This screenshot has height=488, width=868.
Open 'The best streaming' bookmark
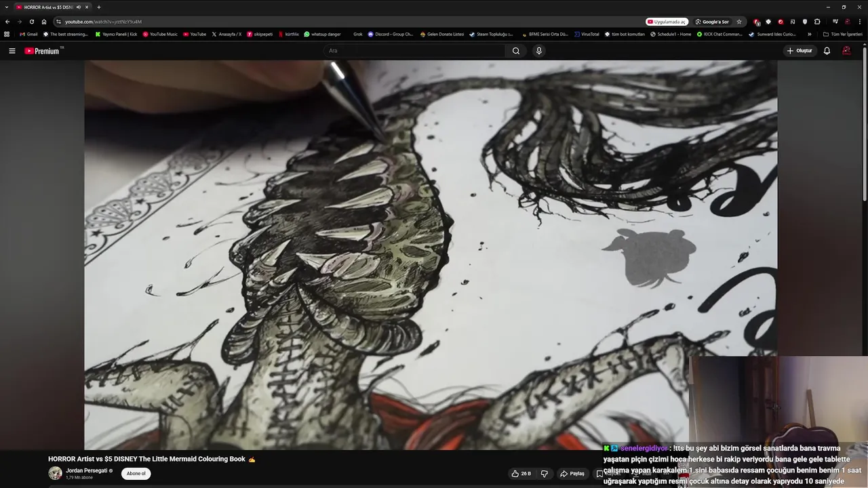point(65,34)
